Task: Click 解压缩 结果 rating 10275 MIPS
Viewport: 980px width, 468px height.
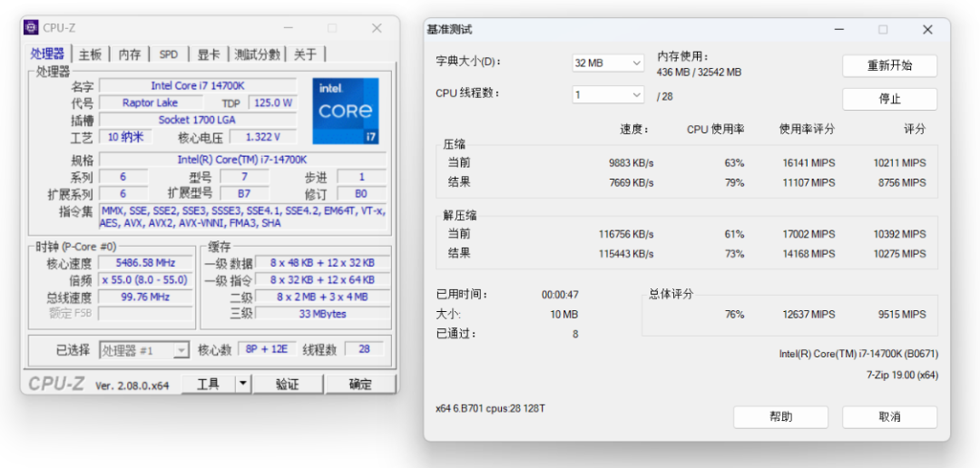Action: (900, 254)
